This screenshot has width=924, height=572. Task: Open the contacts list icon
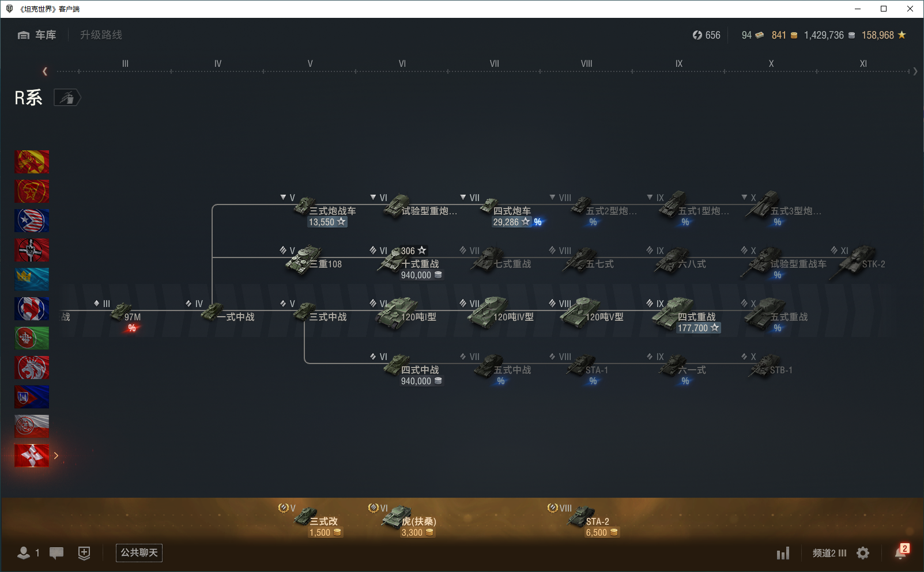[24, 553]
